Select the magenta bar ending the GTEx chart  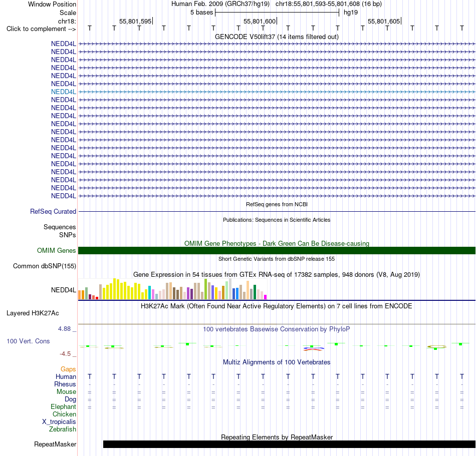tap(266, 297)
